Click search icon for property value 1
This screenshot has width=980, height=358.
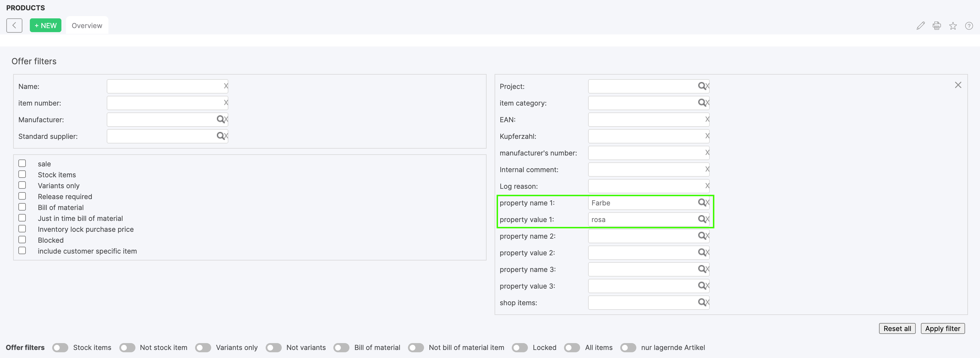[702, 219]
